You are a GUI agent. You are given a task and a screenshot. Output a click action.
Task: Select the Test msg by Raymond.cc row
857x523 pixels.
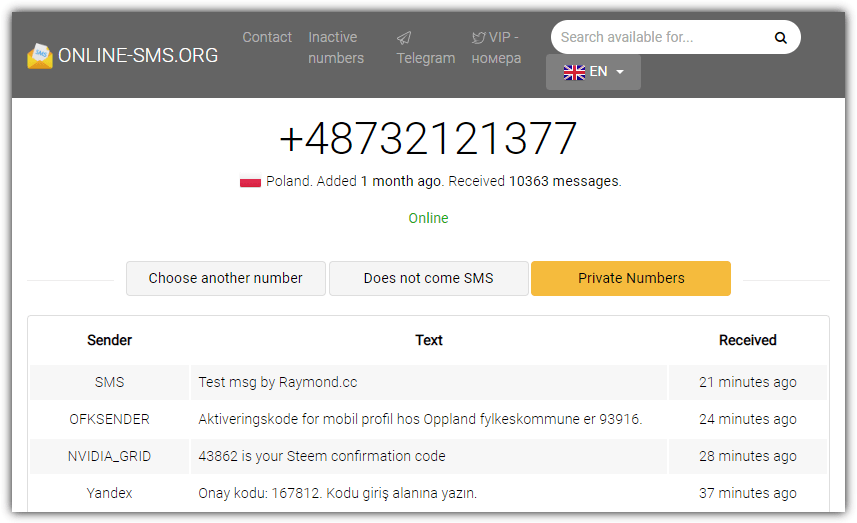[428, 382]
